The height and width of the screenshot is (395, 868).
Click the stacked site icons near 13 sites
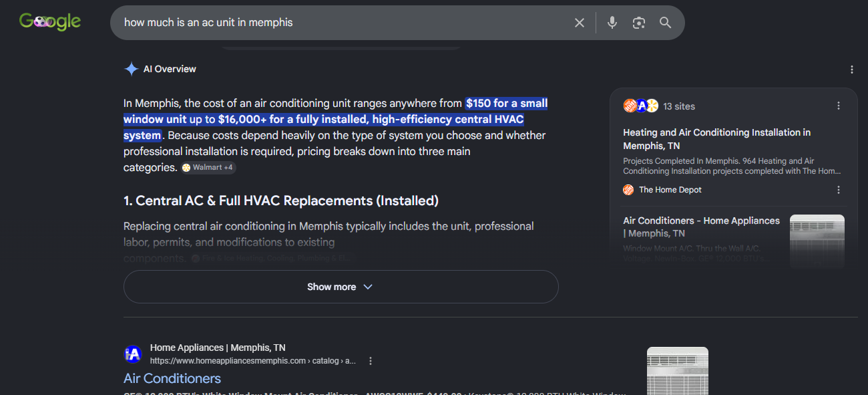(641, 106)
